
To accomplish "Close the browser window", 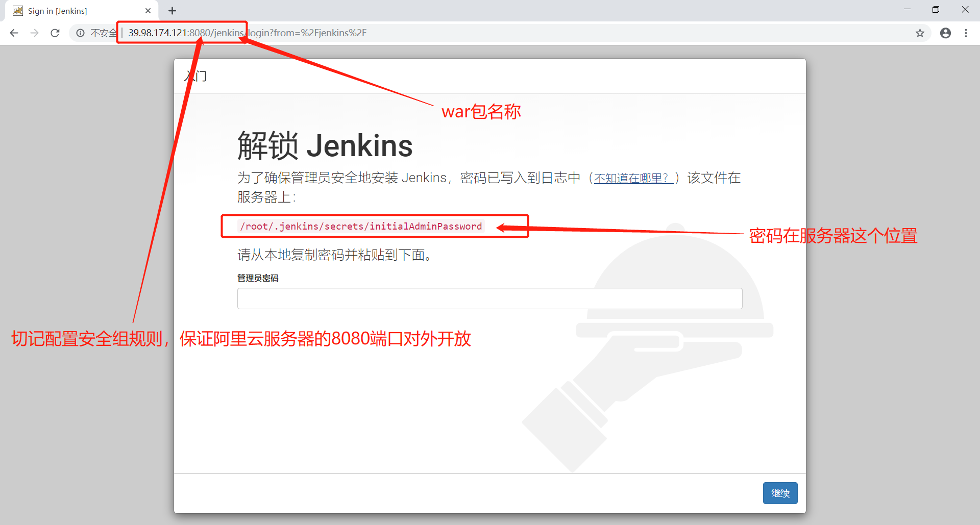I will tap(965, 10).
